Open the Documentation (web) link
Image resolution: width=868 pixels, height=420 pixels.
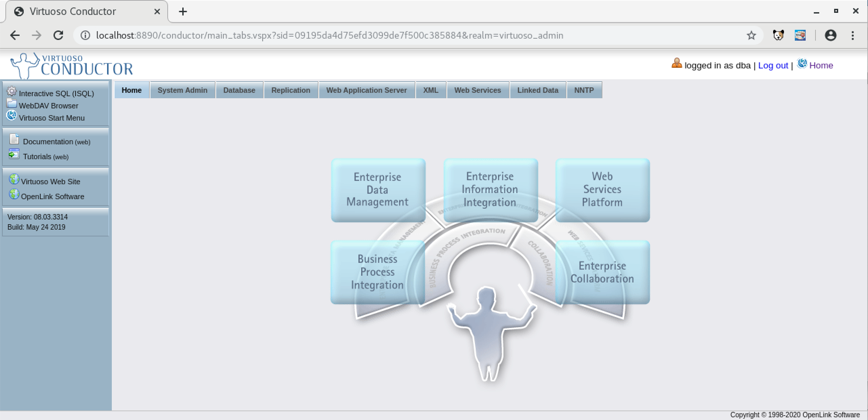[57, 142]
